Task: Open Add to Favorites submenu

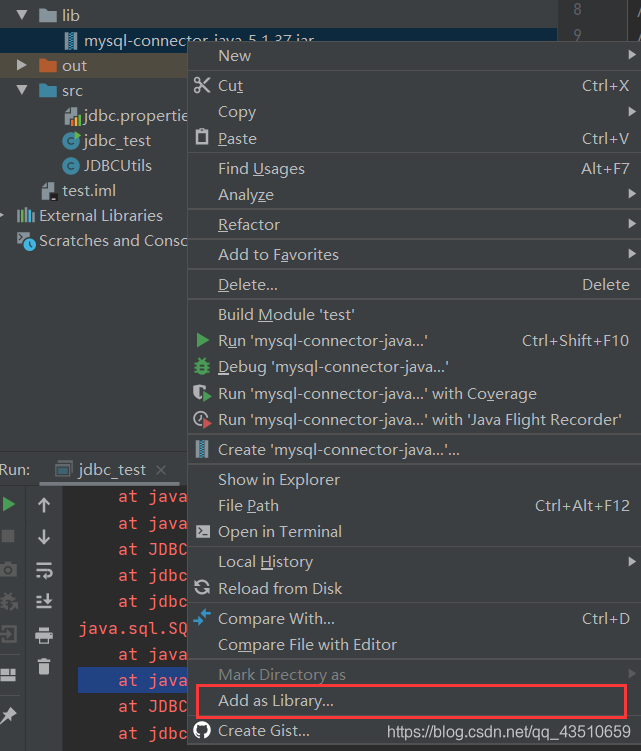Action: coord(414,254)
